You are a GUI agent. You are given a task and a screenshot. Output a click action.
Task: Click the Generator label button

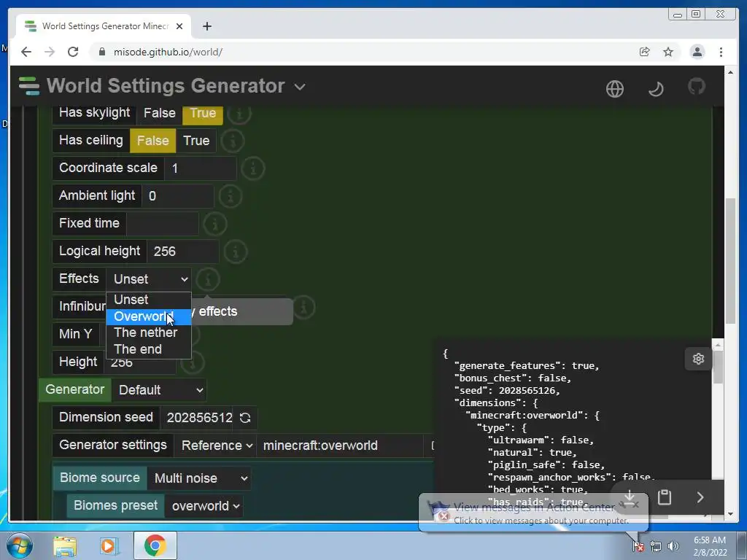coord(75,389)
